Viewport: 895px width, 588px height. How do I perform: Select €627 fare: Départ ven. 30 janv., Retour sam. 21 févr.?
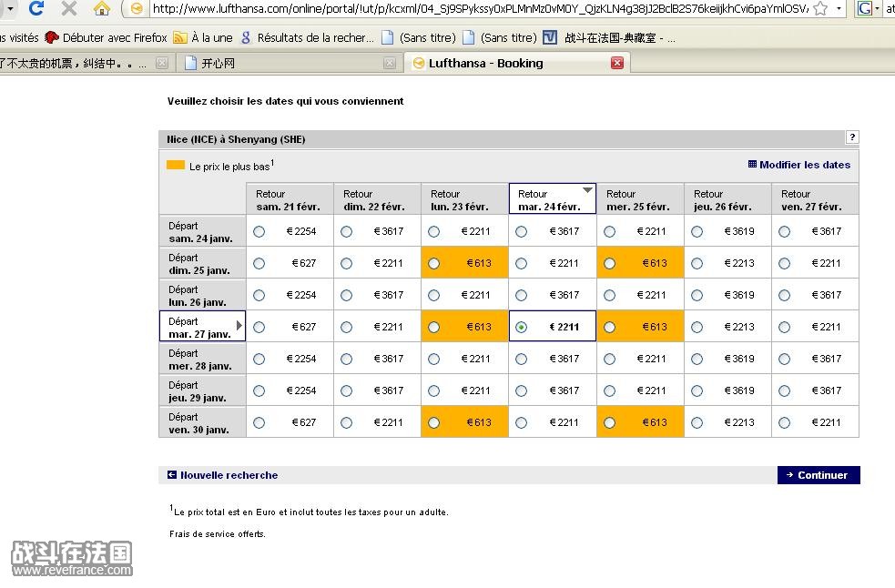click(x=259, y=423)
